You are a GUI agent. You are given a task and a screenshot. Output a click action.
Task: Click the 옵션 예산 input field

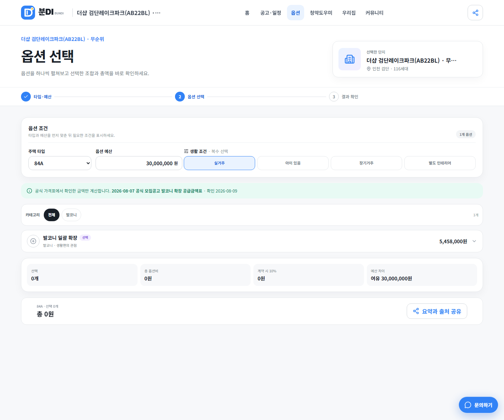pyautogui.click(x=139, y=163)
